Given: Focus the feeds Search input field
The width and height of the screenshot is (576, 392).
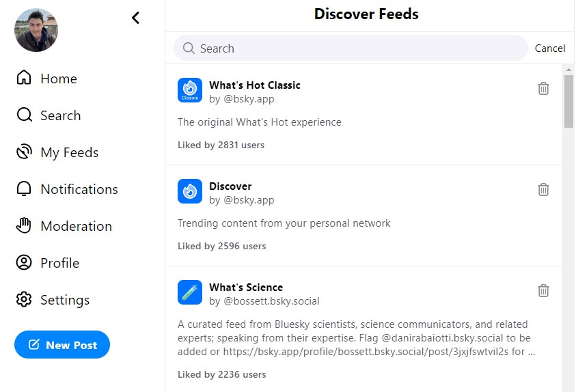Looking at the screenshot, I should click(x=351, y=48).
